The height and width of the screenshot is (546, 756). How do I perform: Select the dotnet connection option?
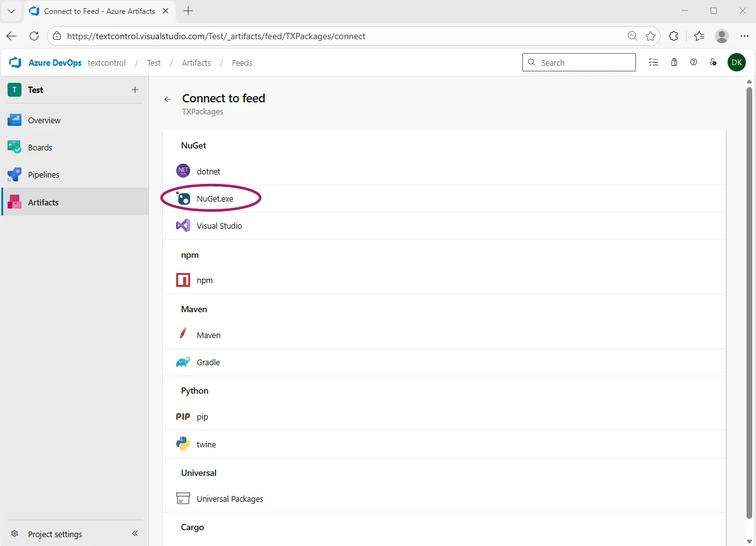(208, 171)
